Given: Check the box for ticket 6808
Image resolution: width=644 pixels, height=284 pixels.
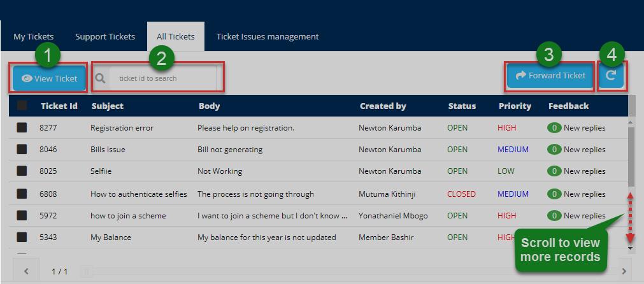Looking at the screenshot, I should (x=22, y=194).
